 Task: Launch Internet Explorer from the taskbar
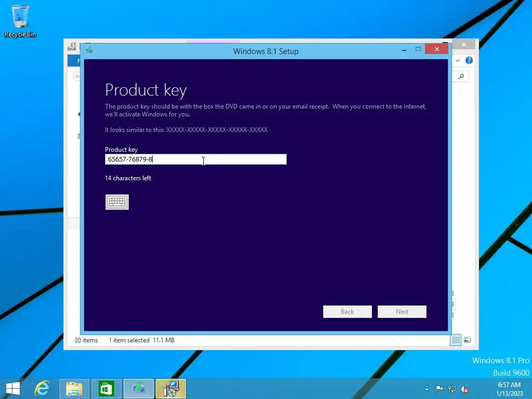[x=42, y=389]
